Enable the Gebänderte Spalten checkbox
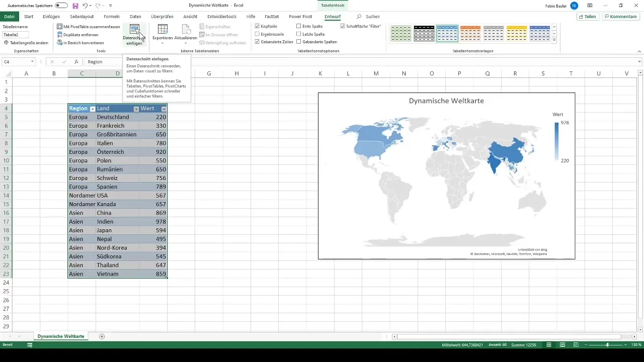Image resolution: width=644 pixels, height=362 pixels. [x=299, y=42]
